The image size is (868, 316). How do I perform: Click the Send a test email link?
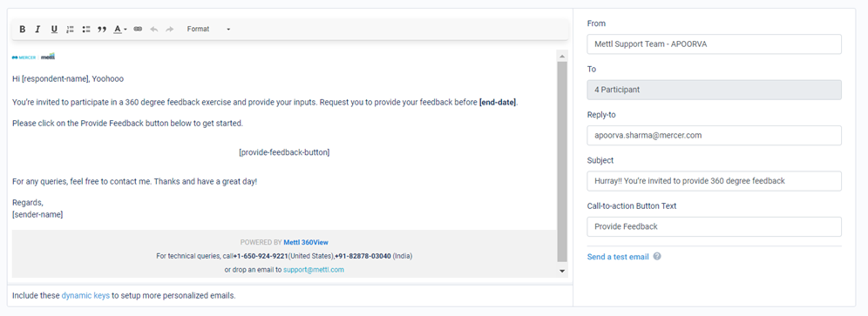pos(618,257)
